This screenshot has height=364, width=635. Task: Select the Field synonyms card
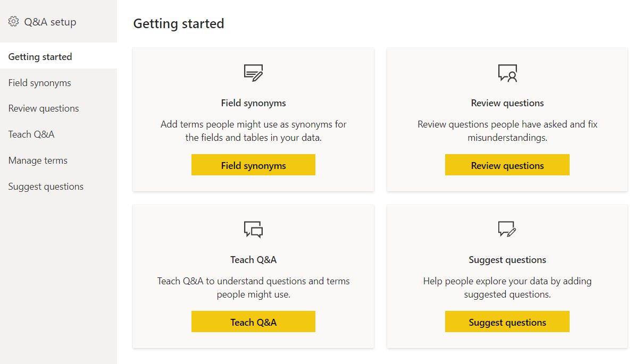pos(253,165)
